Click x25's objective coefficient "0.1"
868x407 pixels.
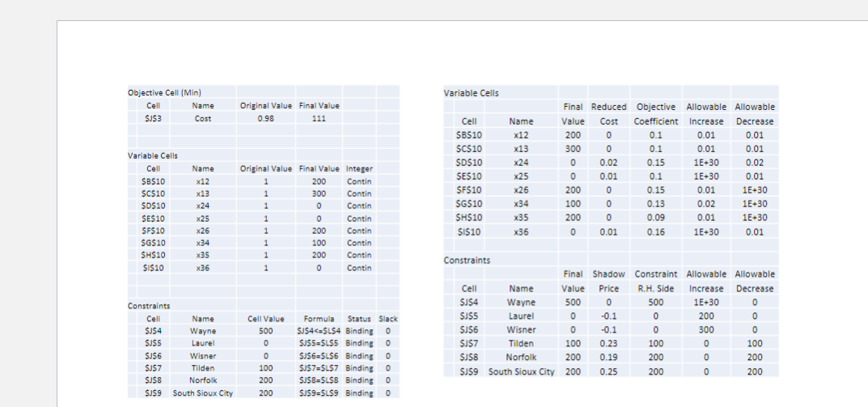tap(656, 176)
